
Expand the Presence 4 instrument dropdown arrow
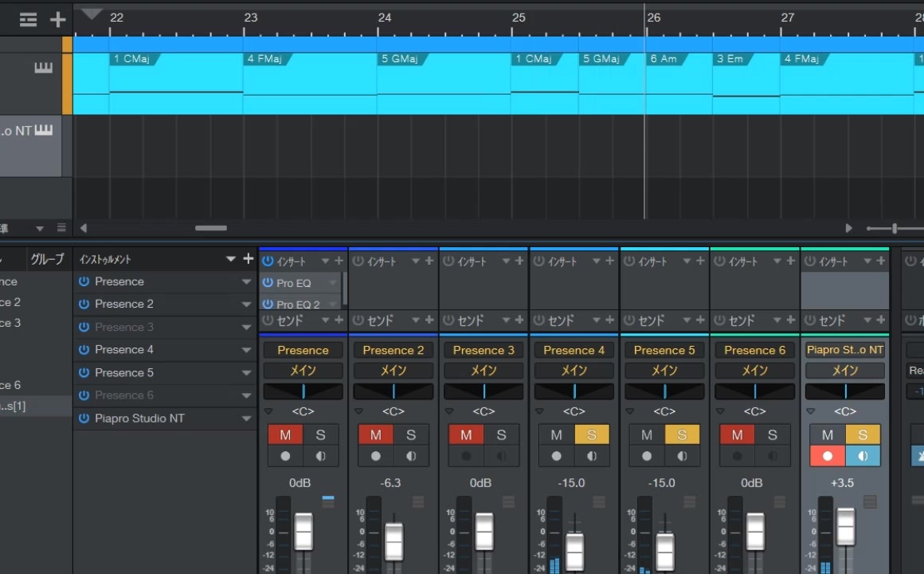click(246, 349)
